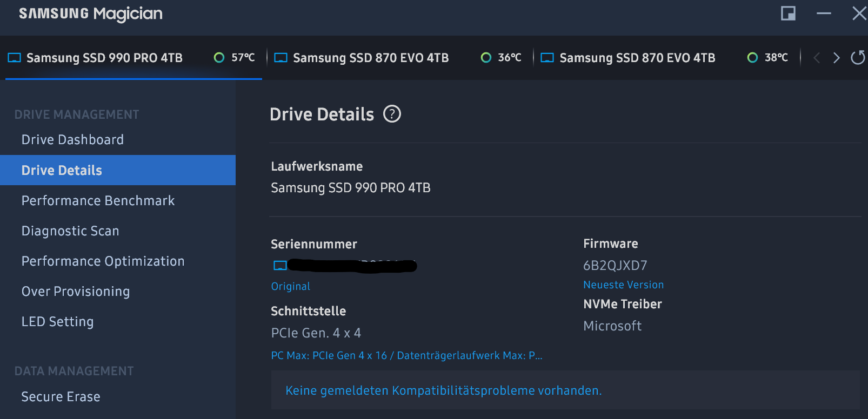Click the Laufwerksname label
868x419 pixels.
coord(317,166)
